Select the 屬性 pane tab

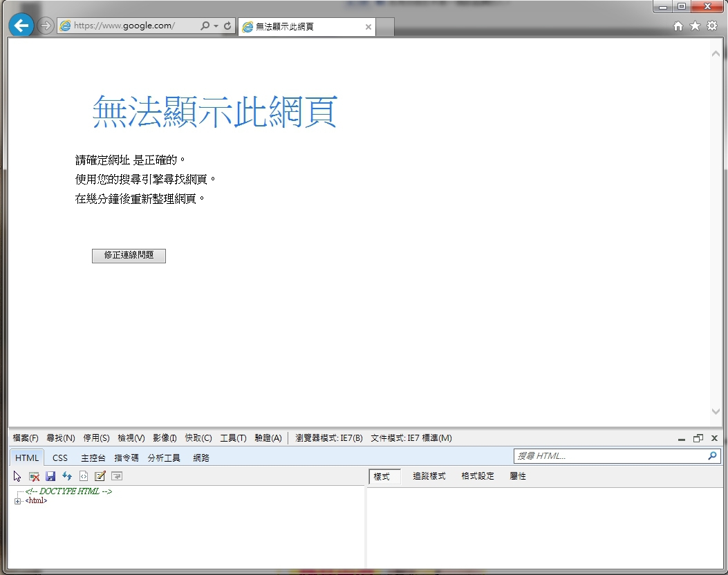click(x=518, y=476)
